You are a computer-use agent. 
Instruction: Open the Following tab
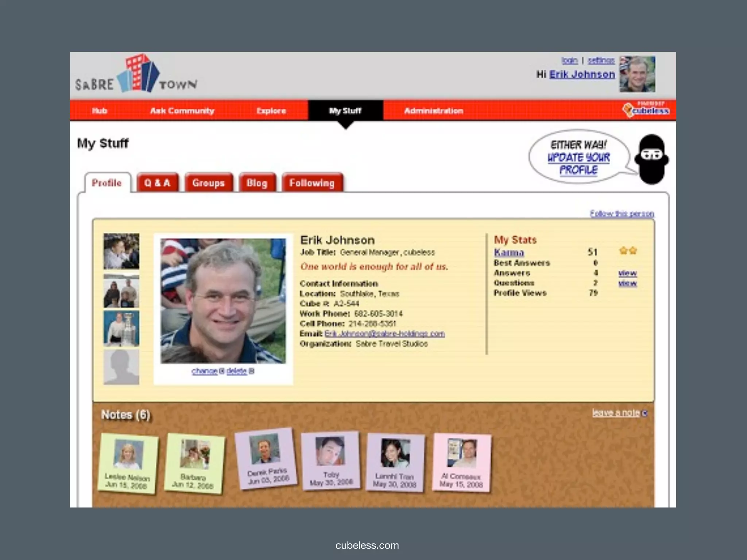312,183
